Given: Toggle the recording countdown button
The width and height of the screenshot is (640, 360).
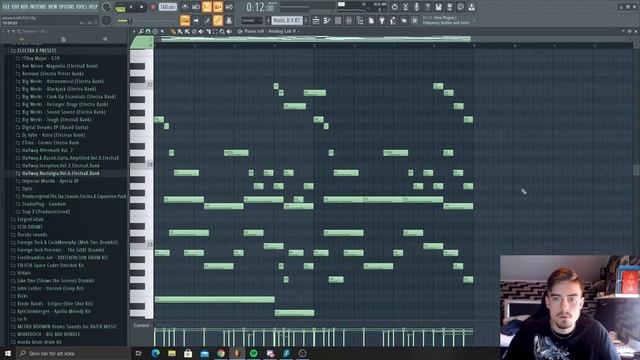Looking at the screenshot, I should [207, 7].
